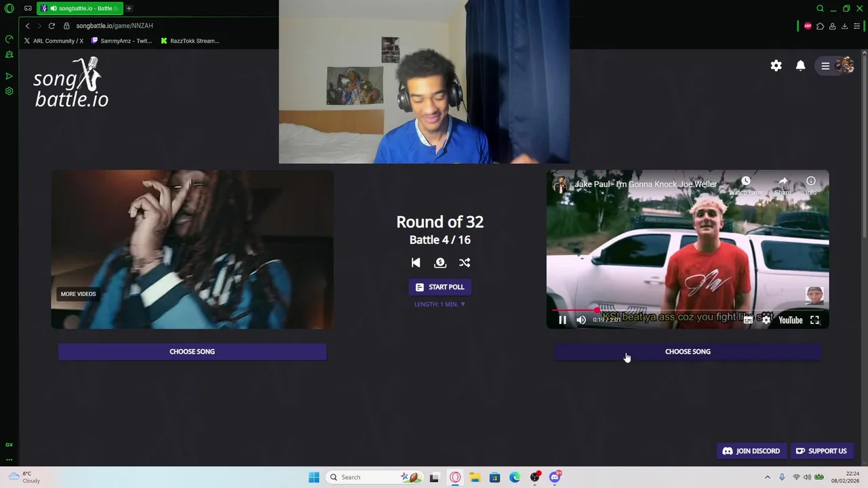Image resolution: width=868 pixels, height=488 pixels.
Task: Share the Jake Paul video
Action: tap(783, 185)
